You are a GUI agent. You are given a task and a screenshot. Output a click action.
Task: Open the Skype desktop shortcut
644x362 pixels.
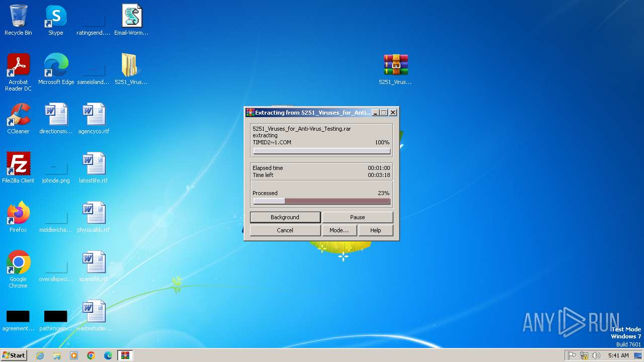tap(55, 20)
